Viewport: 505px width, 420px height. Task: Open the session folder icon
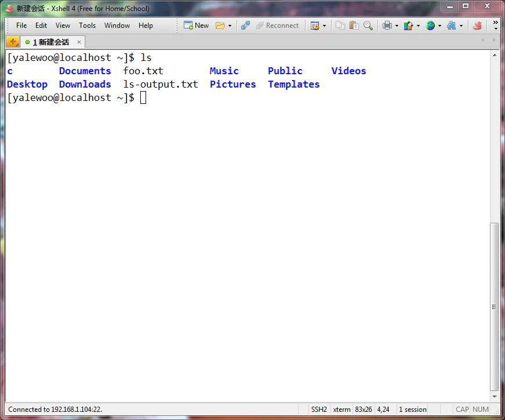click(220, 26)
